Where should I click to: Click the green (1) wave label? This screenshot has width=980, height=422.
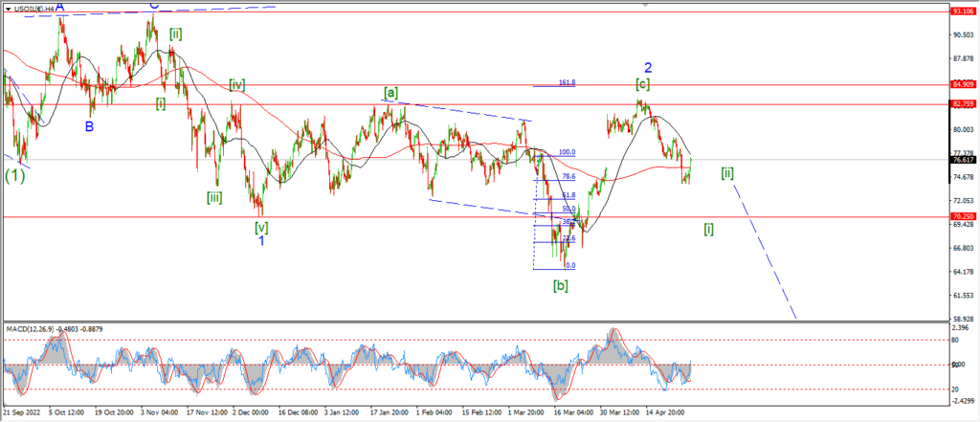point(15,176)
